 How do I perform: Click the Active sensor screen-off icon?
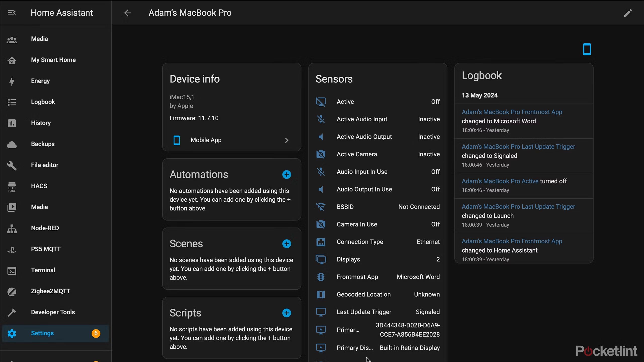tap(321, 102)
